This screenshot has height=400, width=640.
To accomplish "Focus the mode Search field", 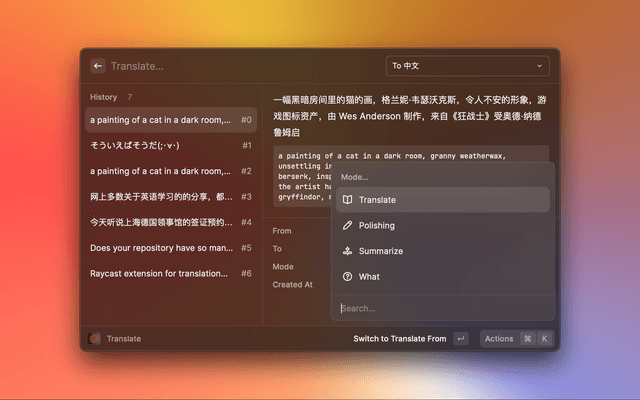I will tap(442, 308).
